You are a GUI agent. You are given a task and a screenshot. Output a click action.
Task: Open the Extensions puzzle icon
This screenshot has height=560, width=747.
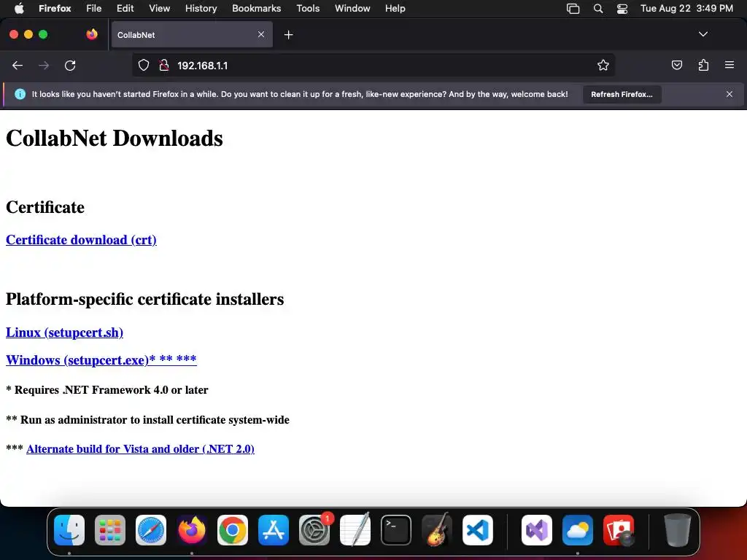click(x=703, y=65)
